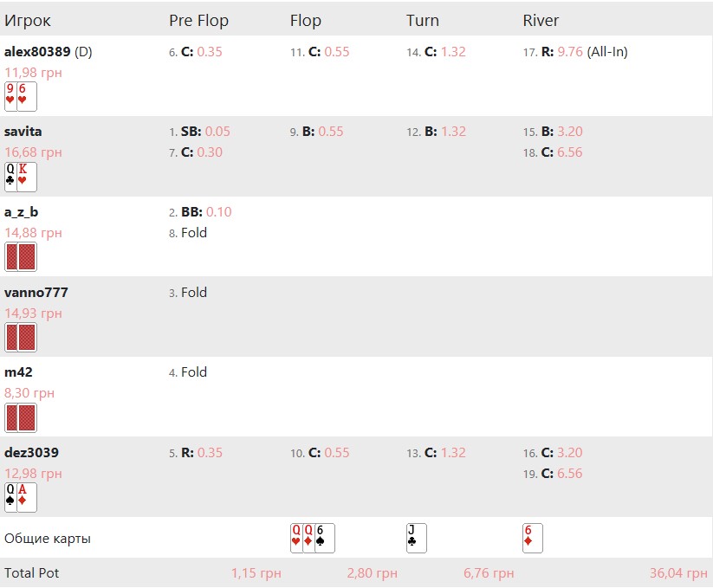Click the Pre Flop column header
The height and width of the screenshot is (588, 713).
198,21
